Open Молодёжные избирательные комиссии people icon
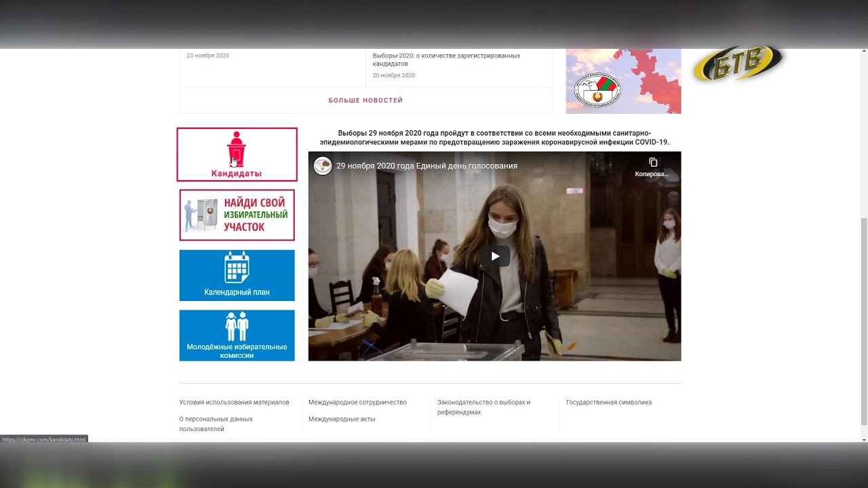 237,326
